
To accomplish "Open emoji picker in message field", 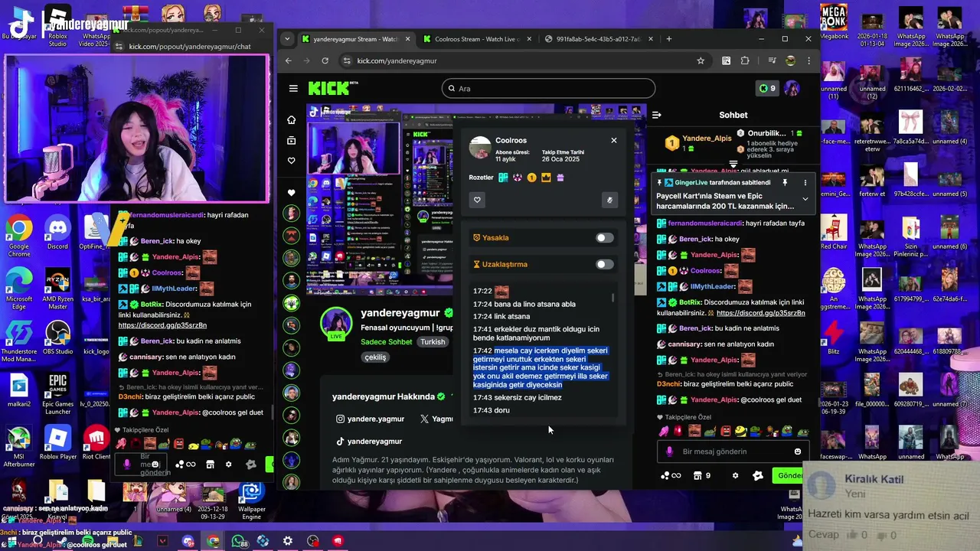I will [797, 452].
